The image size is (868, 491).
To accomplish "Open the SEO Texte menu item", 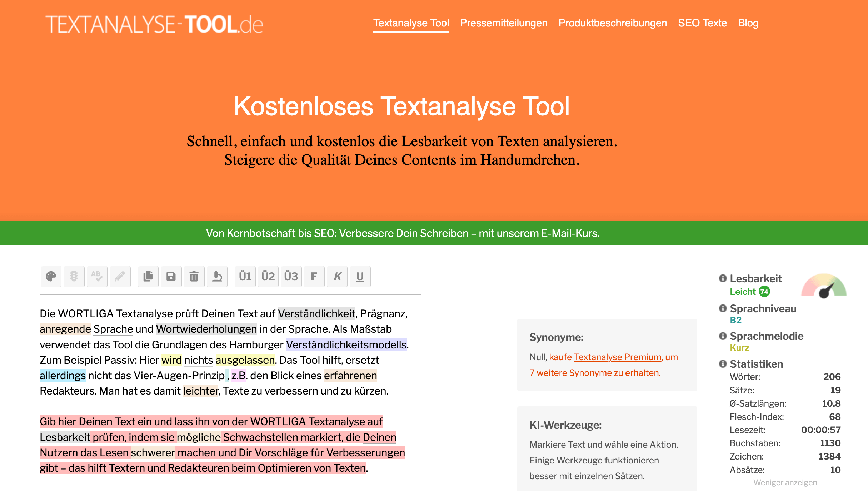I will 702,23.
